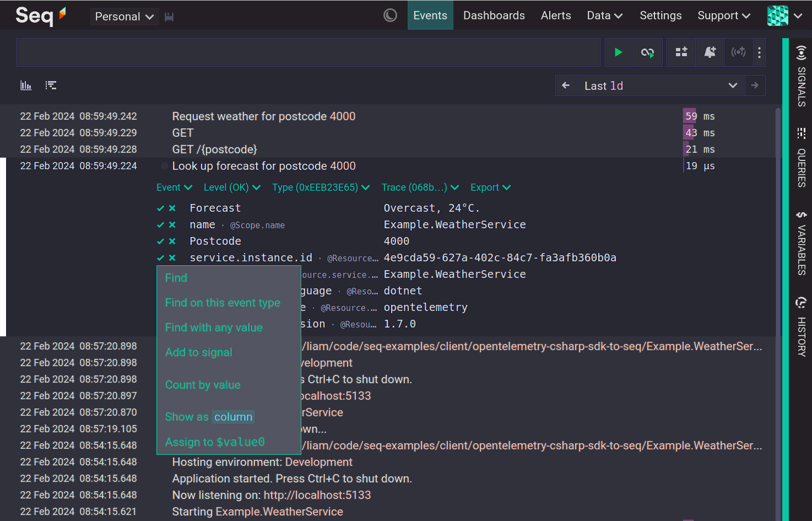The image size is (812, 521).
Task: Choose Find with any value
Action: click(x=214, y=327)
